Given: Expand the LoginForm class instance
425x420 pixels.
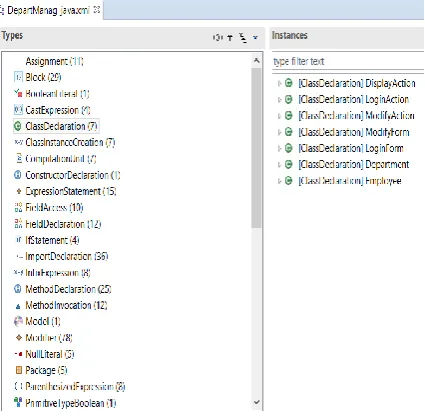Looking at the screenshot, I should [x=280, y=148].
